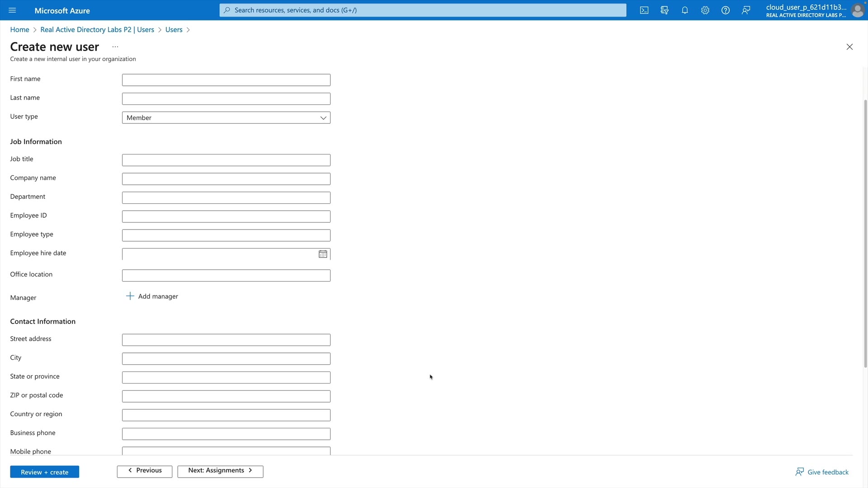Click the Give feedback link

[x=822, y=472]
